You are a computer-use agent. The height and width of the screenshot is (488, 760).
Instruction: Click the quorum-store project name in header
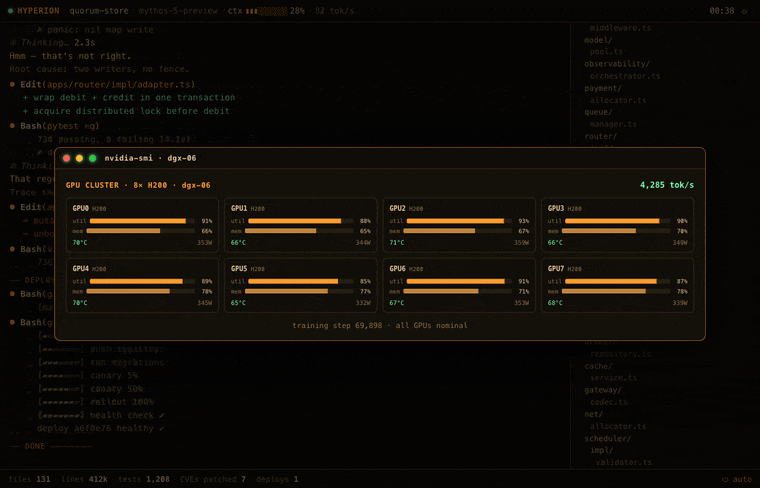[x=99, y=11]
